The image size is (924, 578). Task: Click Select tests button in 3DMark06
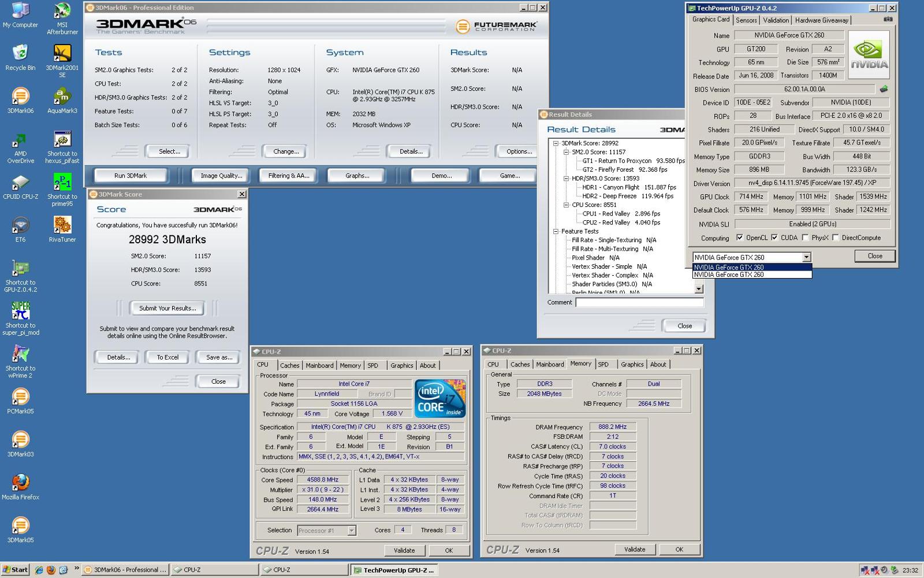(169, 151)
